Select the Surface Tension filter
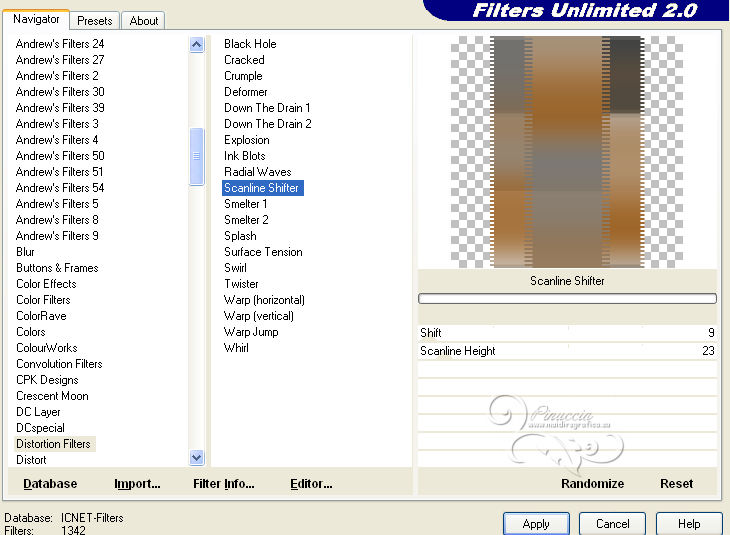730x535 pixels. [263, 252]
